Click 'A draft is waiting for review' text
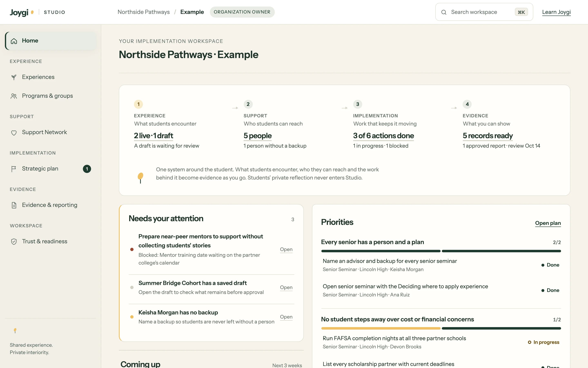The width and height of the screenshot is (588, 368). click(x=166, y=146)
